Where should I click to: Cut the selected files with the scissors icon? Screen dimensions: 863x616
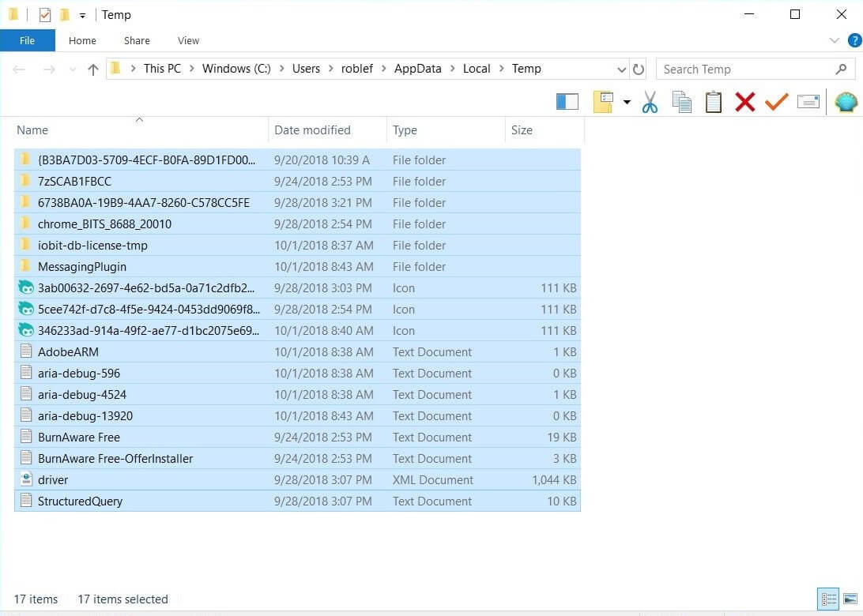click(x=650, y=101)
